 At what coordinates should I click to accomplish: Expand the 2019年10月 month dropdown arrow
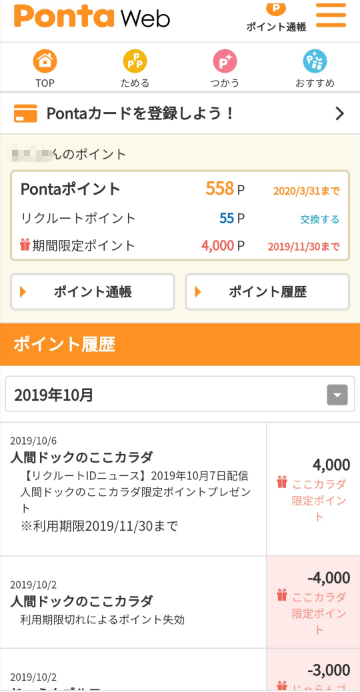pos(338,395)
